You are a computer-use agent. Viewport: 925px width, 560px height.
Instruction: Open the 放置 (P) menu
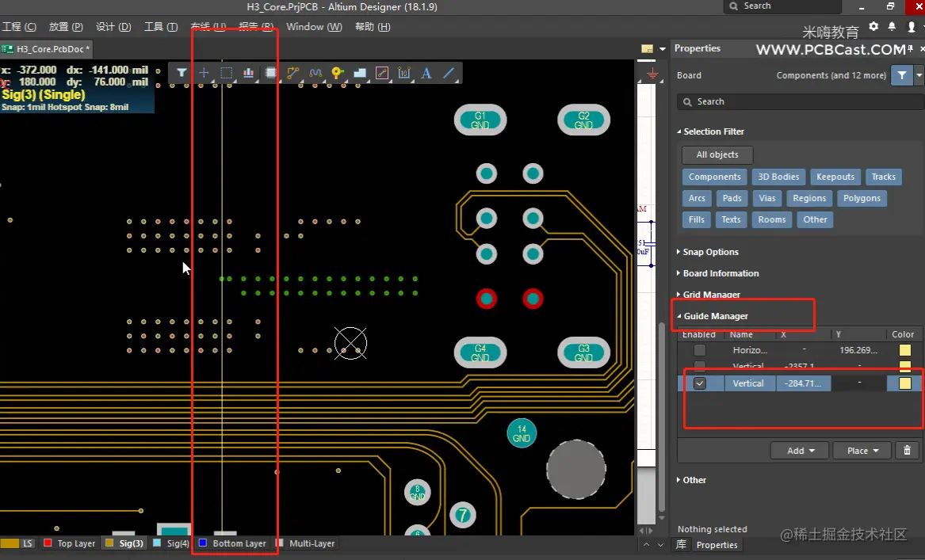[66, 27]
